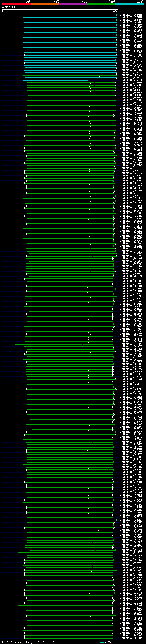The height and width of the screenshot is (644, 146).
Task: Click the cyan =100char. scale line
Action: tap(102, 642)
